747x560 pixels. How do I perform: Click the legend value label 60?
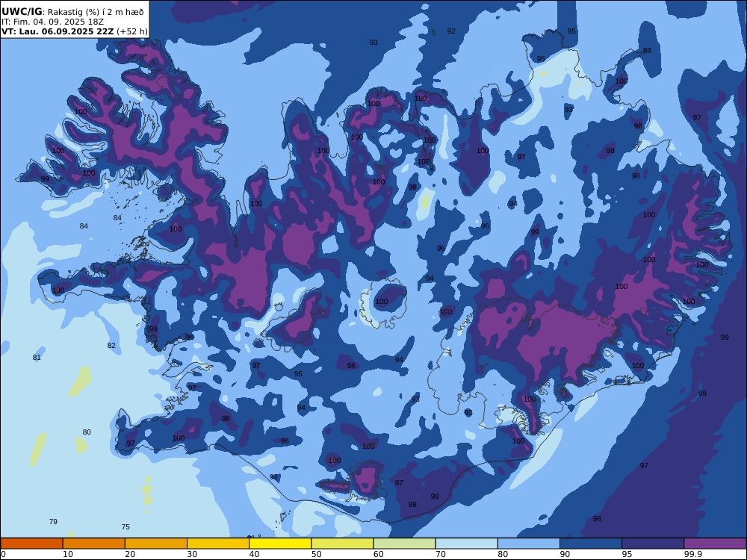378,554
